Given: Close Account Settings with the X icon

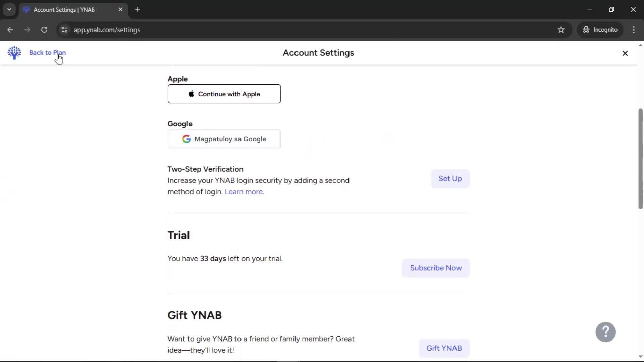Looking at the screenshot, I should coord(625,53).
